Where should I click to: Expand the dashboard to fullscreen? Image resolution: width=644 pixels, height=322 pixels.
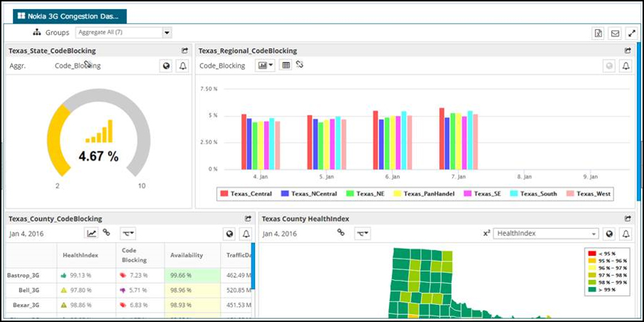(631, 33)
